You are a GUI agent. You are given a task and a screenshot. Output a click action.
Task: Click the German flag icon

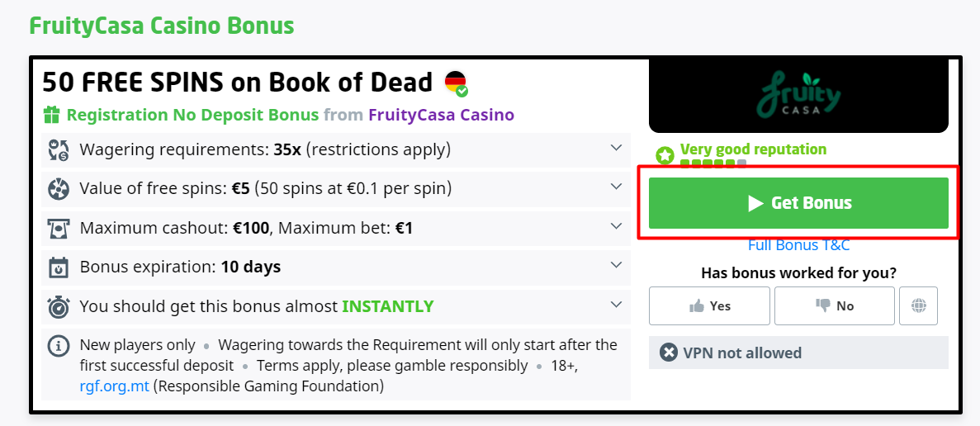coord(455,83)
